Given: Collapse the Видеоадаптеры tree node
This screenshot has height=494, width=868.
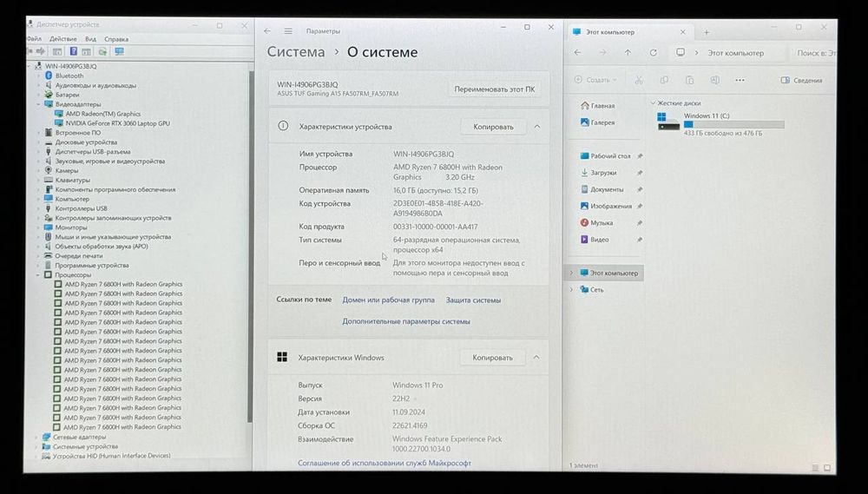Looking at the screenshot, I should coord(39,104).
